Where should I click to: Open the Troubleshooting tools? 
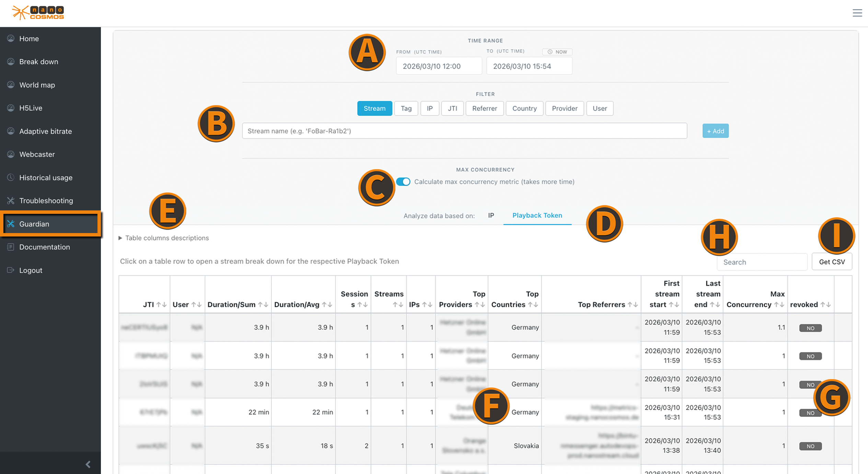[x=46, y=200]
